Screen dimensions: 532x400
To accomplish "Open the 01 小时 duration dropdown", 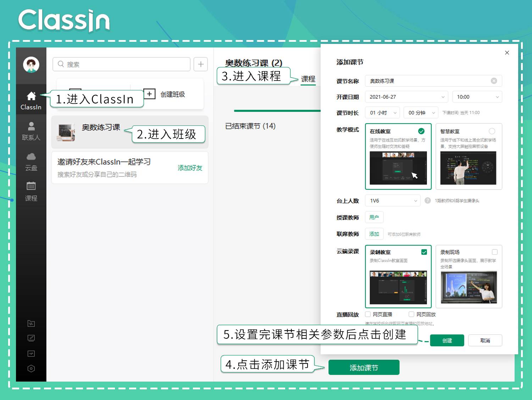I will pos(383,113).
